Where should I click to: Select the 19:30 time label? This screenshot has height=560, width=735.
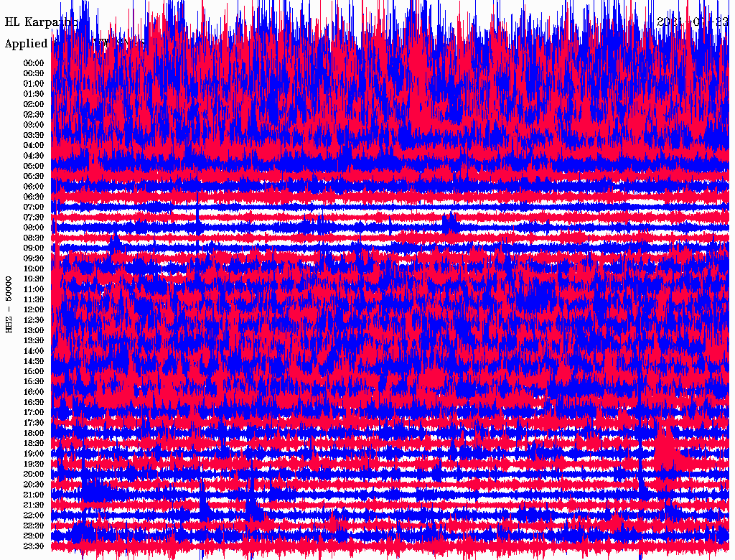click(x=34, y=464)
